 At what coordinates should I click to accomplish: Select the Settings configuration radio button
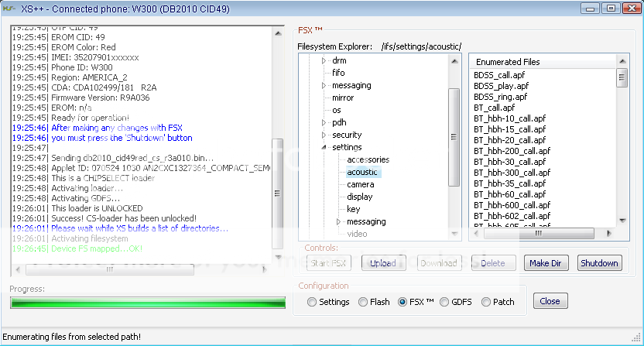tap(312, 302)
